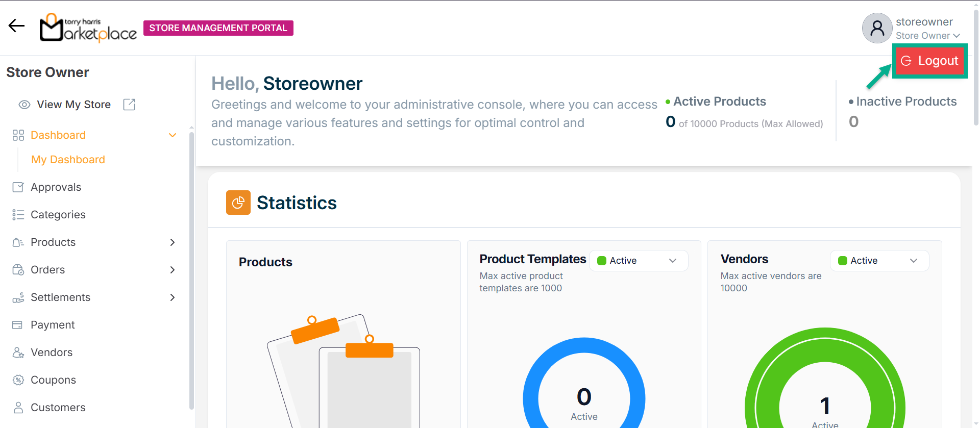Click the Torry Harris Marketplace logo
Viewport: 980px width, 428px height.
(88, 28)
